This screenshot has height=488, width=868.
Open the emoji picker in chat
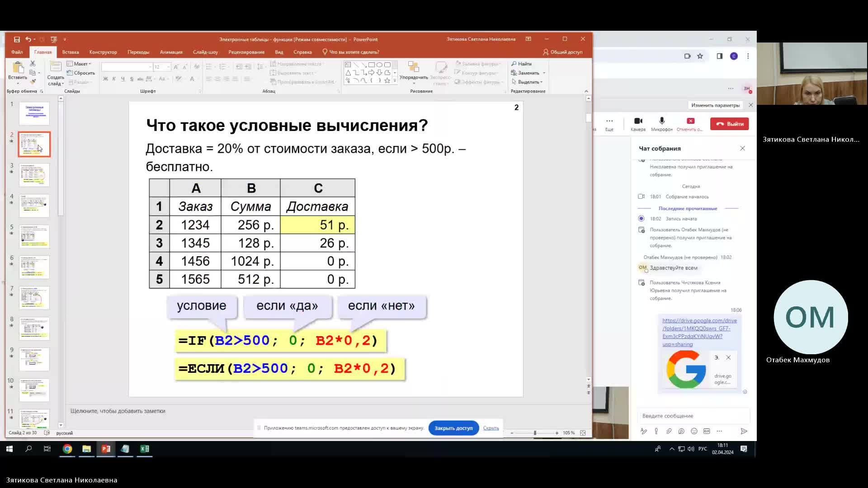694,431
